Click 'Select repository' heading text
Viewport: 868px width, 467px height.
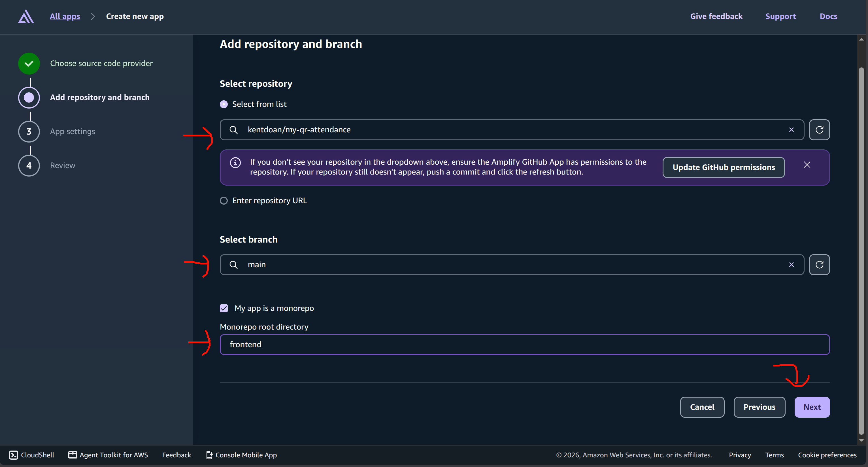pos(256,84)
